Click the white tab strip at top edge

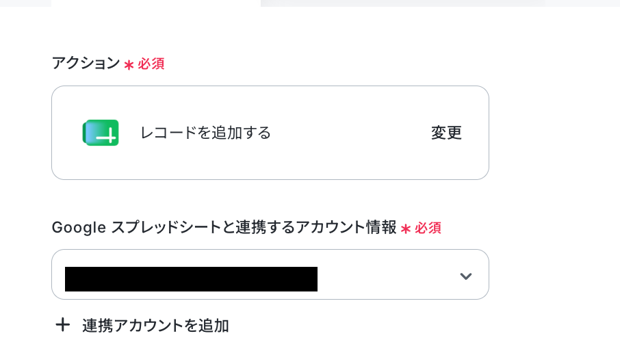(x=156, y=3)
